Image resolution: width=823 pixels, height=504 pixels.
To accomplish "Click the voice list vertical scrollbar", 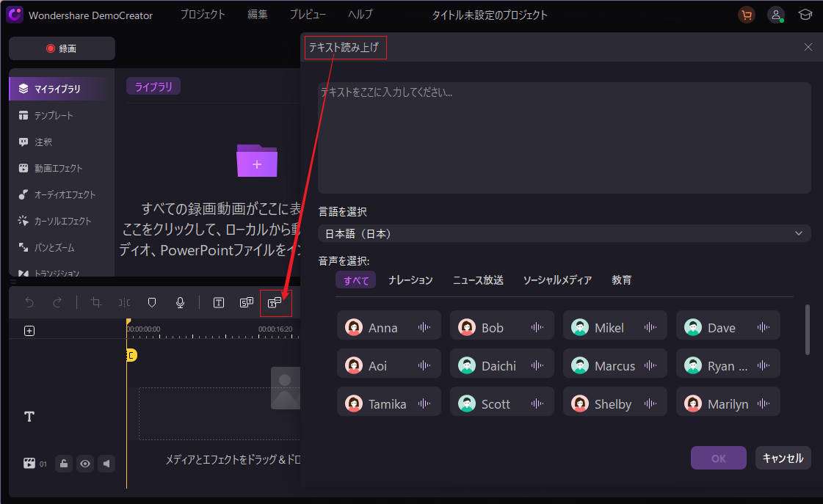I will (808, 330).
